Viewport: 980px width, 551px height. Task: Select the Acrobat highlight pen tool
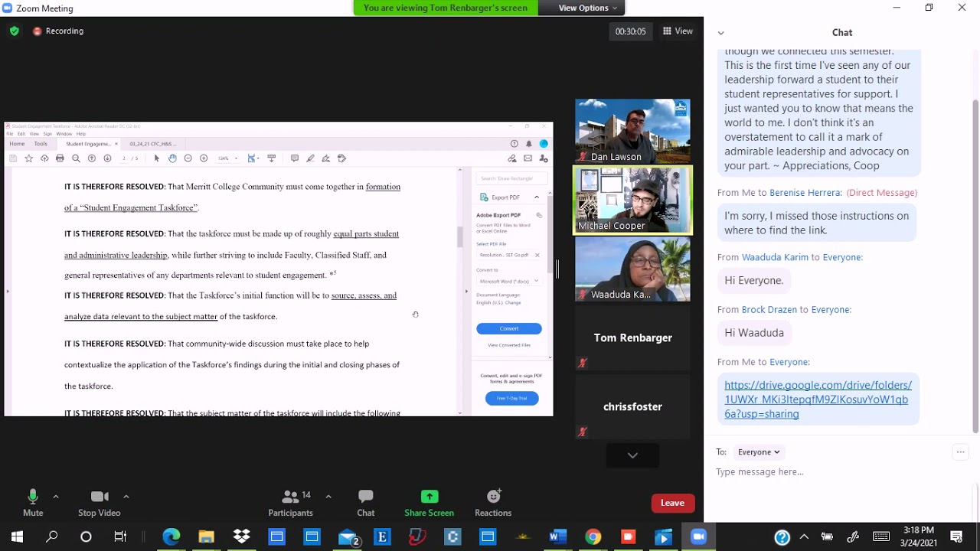[x=310, y=158]
